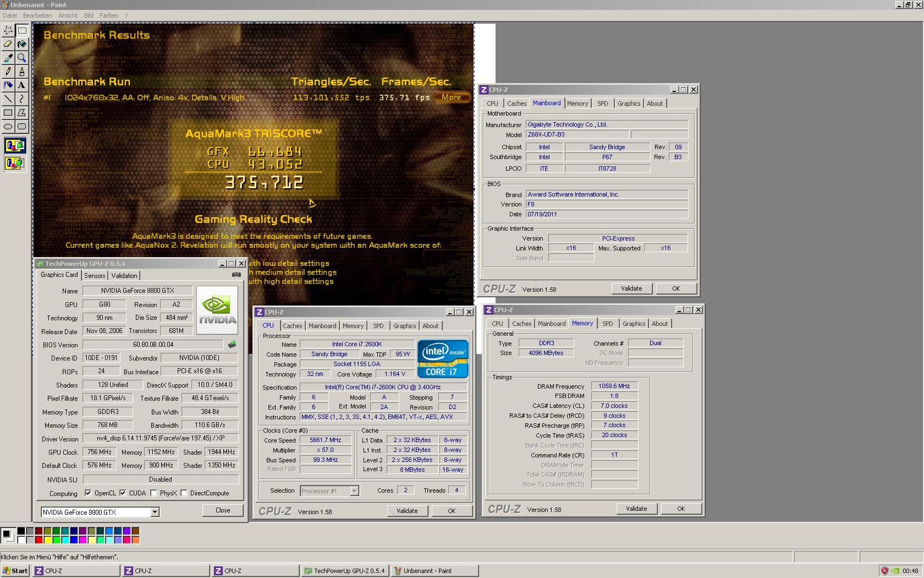
Task: Pick the bright red color swatch
Action: coord(38,540)
